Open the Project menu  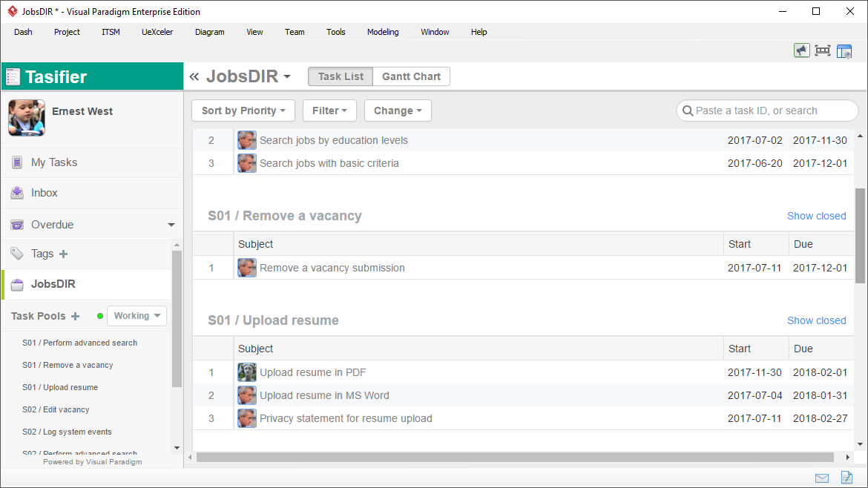click(x=67, y=32)
